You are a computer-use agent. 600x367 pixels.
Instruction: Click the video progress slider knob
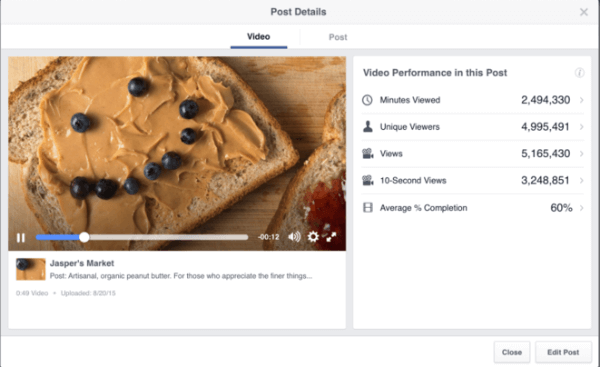84,237
